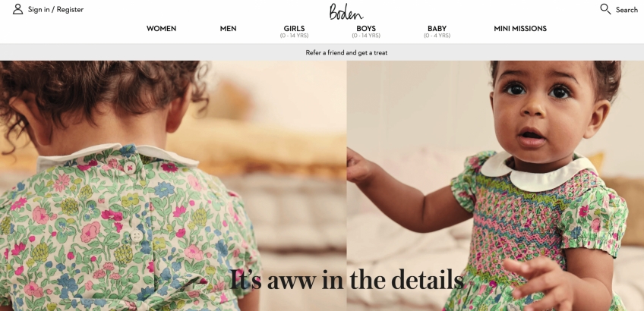The image size is (644, 311).
Task: Click the (0 - 4 YRS) label under Baby
Action: (x=437, y=36)
